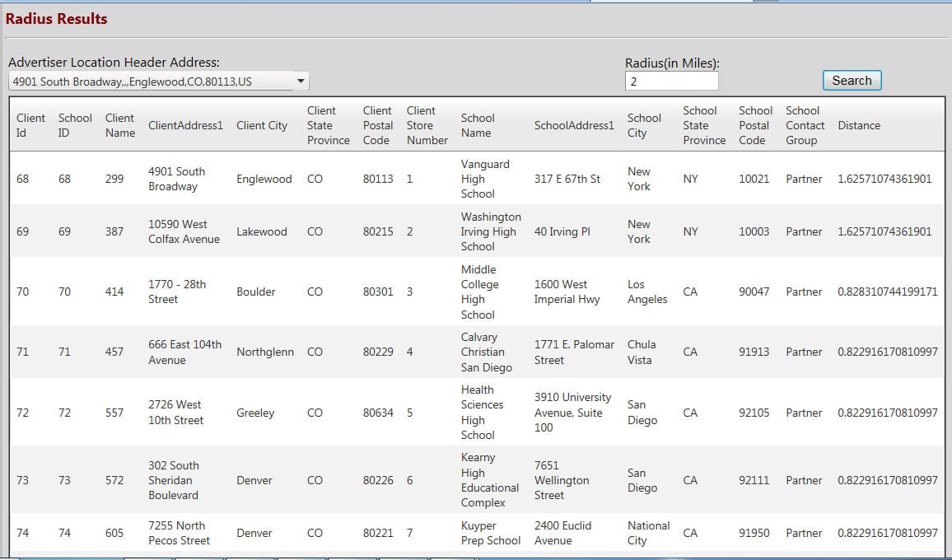The image size is (952, 560).
Task: Click the School State Province column header
Action: point(704,125)
